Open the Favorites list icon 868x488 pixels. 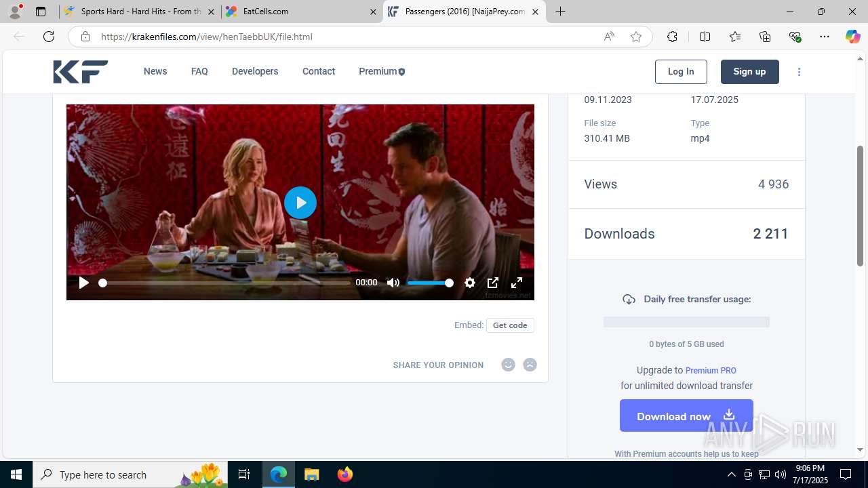pyautogui.click(x=735, y=37)
